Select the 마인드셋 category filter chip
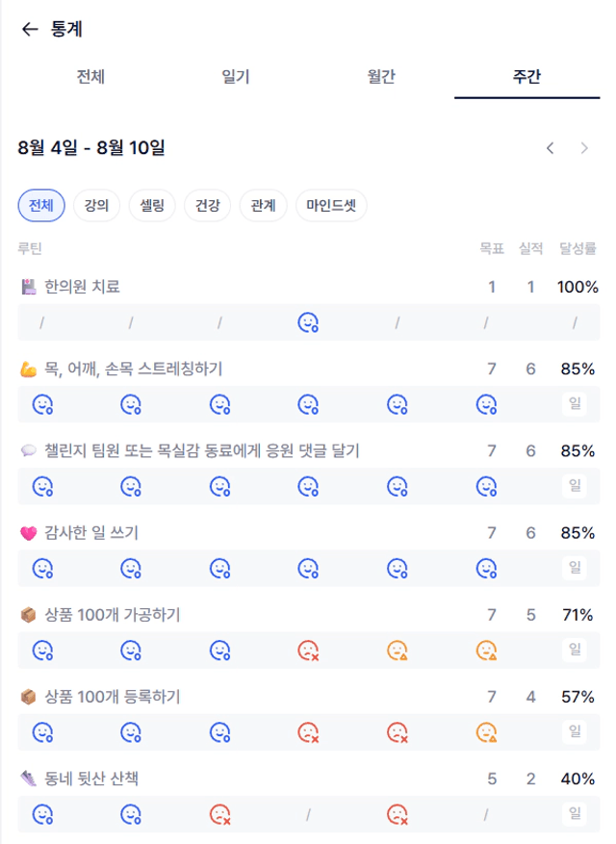Image resolution: width=616 pixels, height=844 pixels. pos(331,205)
